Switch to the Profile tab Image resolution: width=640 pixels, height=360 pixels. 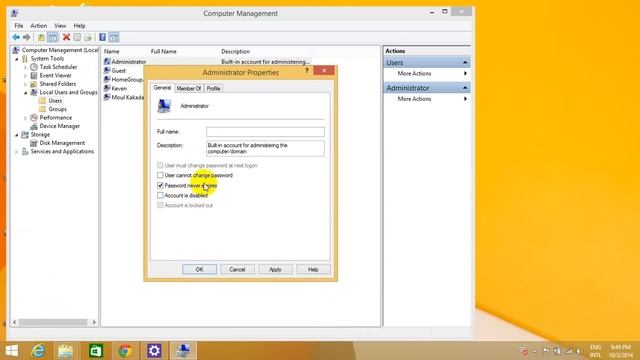coord(213,88)
